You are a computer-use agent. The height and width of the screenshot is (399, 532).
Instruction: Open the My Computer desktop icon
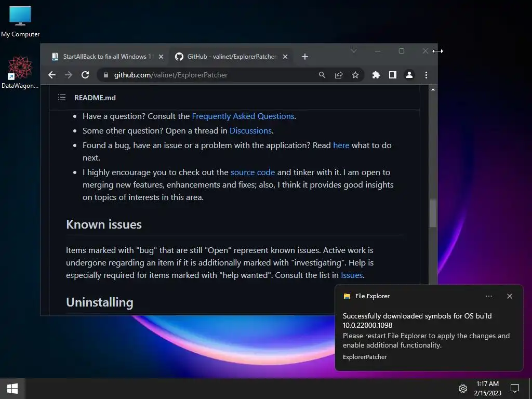pos(20,21)
